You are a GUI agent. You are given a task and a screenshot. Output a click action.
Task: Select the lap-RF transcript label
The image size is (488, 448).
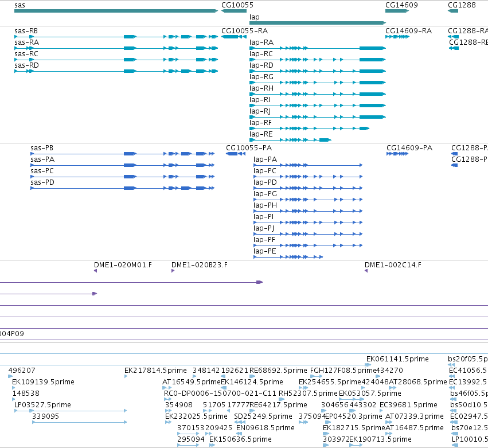click(261, 123)
